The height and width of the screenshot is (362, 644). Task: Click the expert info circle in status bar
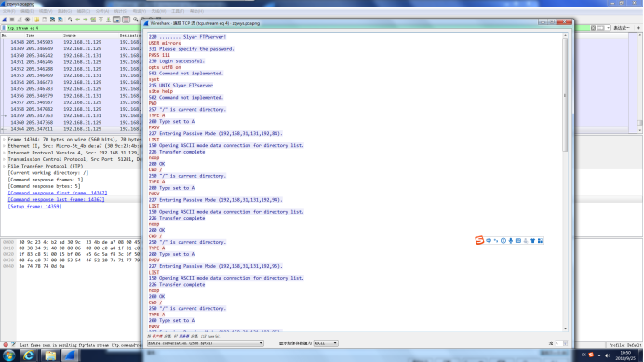click(x=6, y=345)
